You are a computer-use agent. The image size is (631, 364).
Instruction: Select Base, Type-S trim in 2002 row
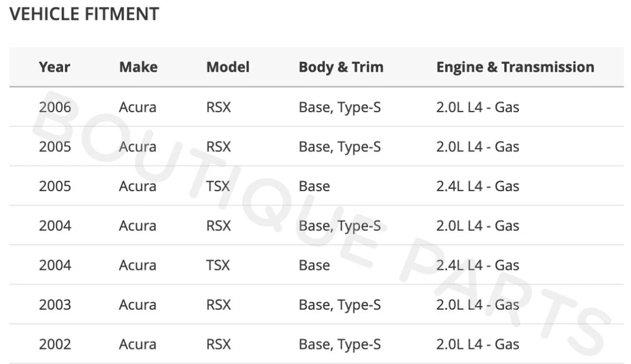339,344
